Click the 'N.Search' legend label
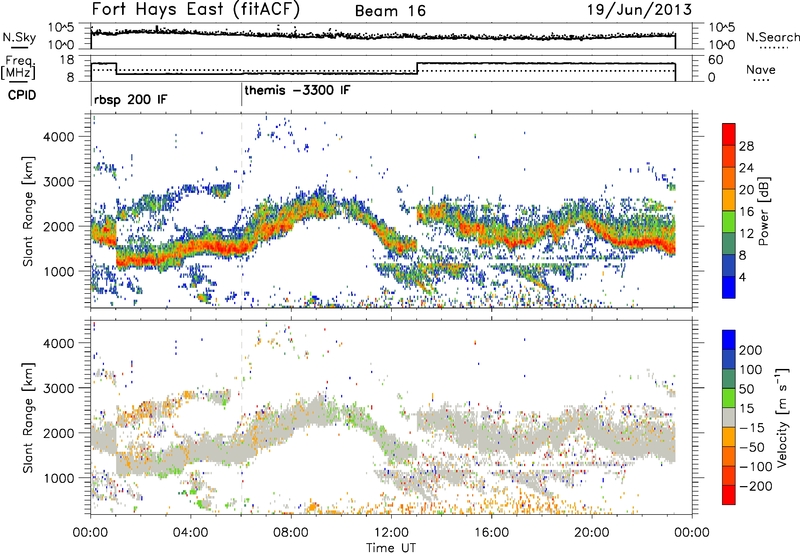This screenshot has height=554, width=800. tap(773, 37)
